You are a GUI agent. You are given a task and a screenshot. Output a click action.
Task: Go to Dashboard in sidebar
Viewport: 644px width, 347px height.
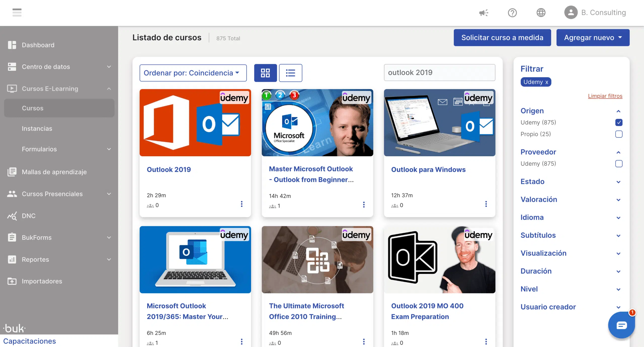point(38,45)
